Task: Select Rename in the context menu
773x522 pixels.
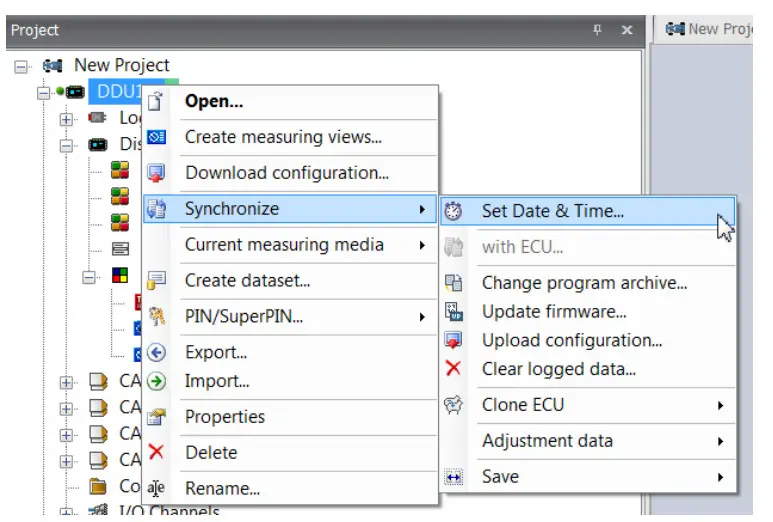Action: pyautogui.click(x=222, y=489)
